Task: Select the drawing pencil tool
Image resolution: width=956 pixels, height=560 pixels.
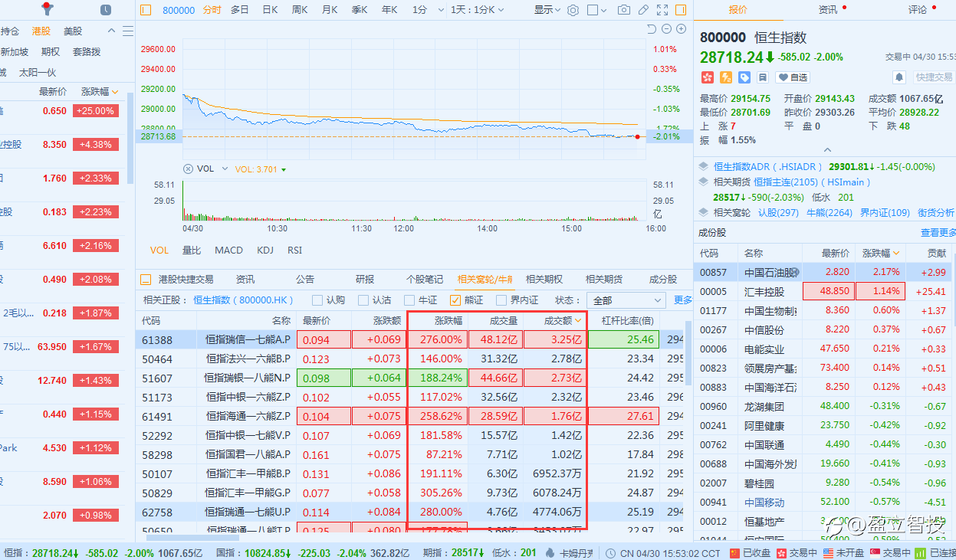Action: pos(643,10)
